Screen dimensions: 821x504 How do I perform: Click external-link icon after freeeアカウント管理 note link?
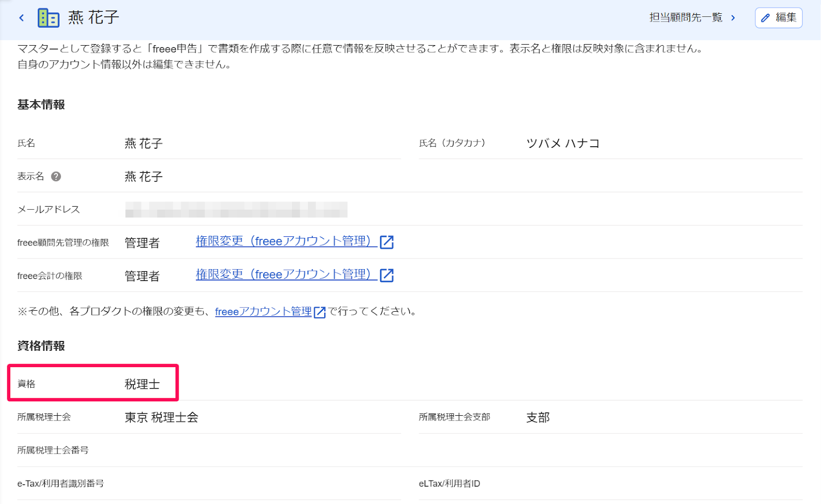[x=319, y=312]
